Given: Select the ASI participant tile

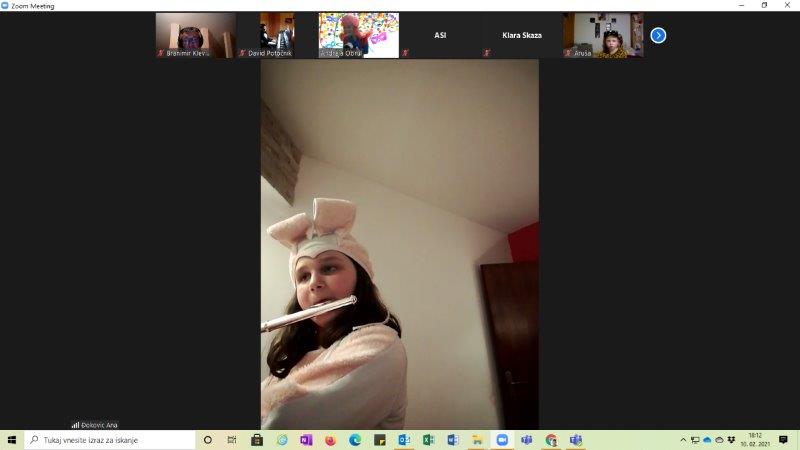Looking at the screenshot, I should (x=440, y=35).
